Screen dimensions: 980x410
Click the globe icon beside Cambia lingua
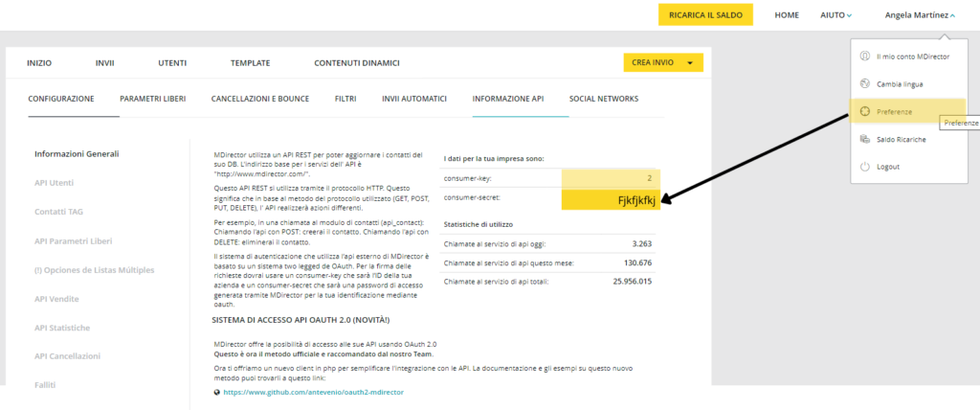coord(865,84)
